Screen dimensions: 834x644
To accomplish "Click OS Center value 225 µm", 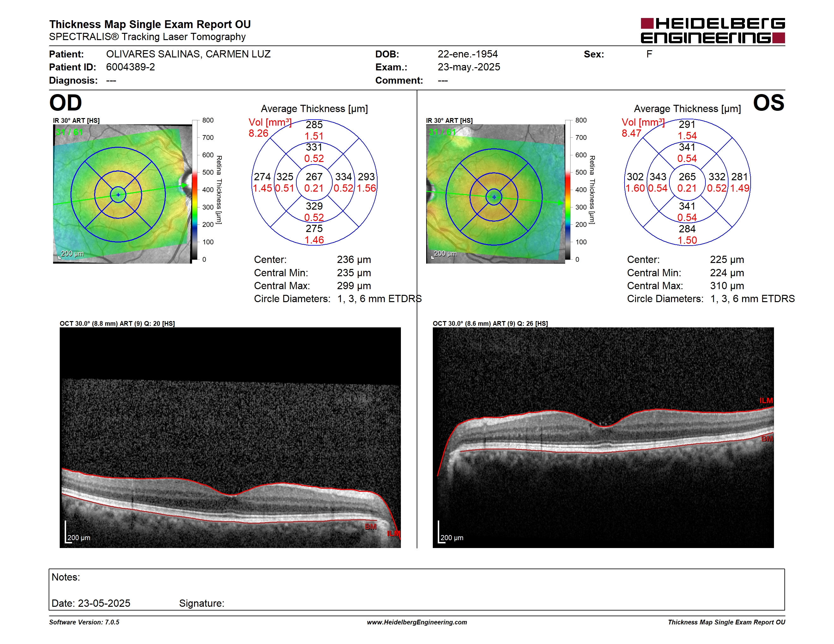I will click(x=727, y=260).
